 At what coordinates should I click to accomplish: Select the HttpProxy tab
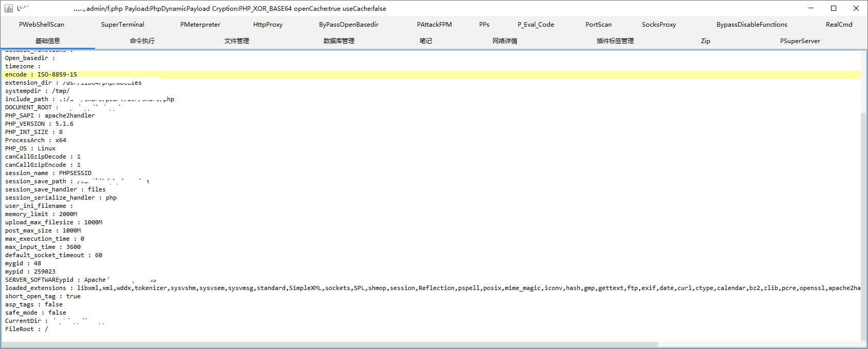pos(268,25)
